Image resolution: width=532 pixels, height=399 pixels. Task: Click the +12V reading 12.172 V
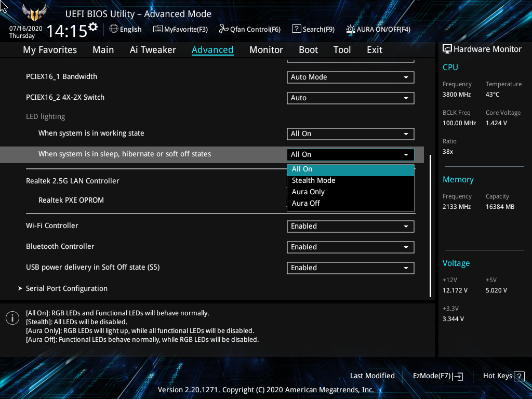coord(455,290)
